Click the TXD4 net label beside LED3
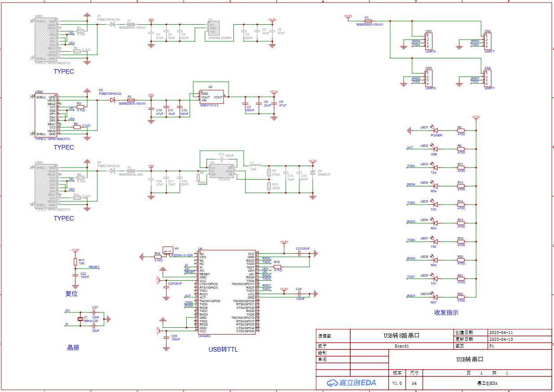This screenshot has width=554, height=392. 411,166
